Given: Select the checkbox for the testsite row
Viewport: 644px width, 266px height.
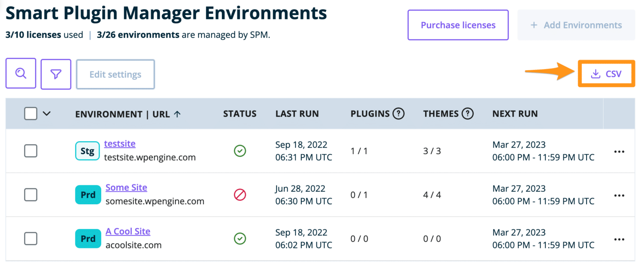Looking at the screenshot, I should 30,151.
